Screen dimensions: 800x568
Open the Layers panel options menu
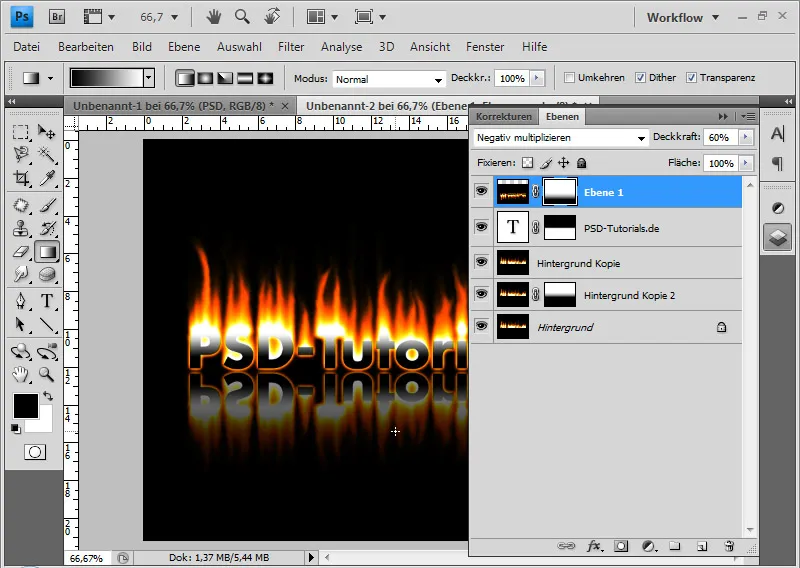[x=748, y=116]
